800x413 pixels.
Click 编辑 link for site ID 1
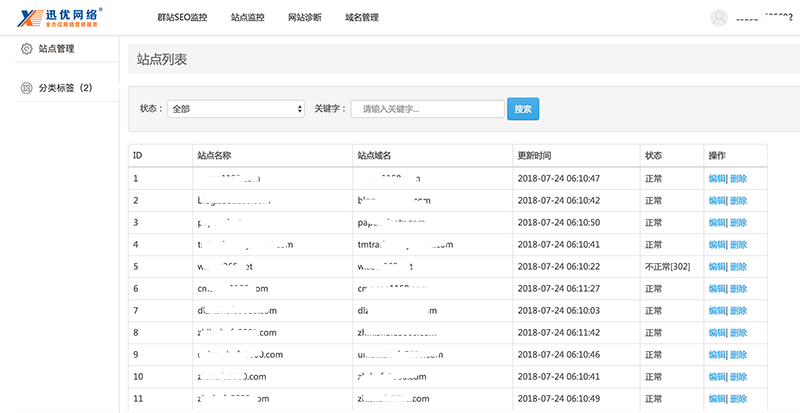716,178
